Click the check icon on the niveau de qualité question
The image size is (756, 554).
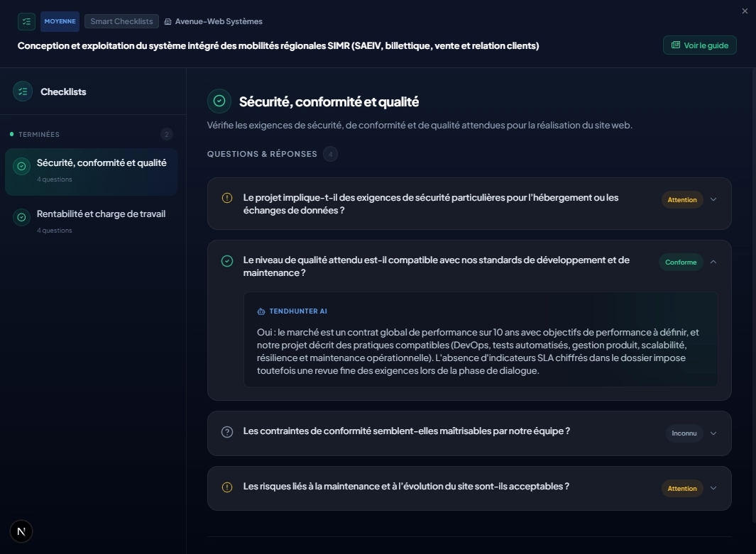(227, 261)
